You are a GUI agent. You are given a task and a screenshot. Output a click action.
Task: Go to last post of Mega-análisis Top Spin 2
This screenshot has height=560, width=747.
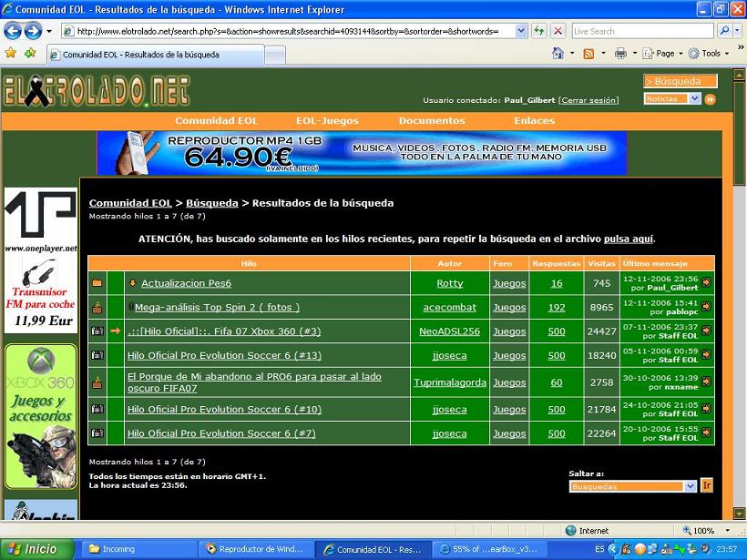pyautogui.click(x=706, y=306)
